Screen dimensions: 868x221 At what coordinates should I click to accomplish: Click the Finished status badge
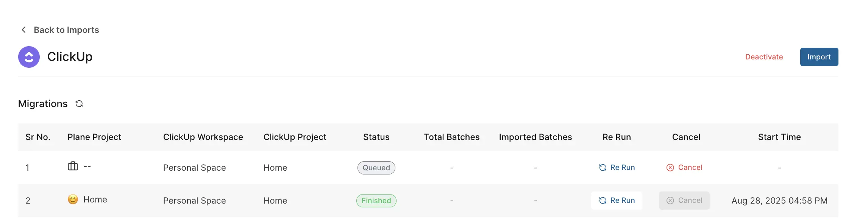tap(376, 201)
